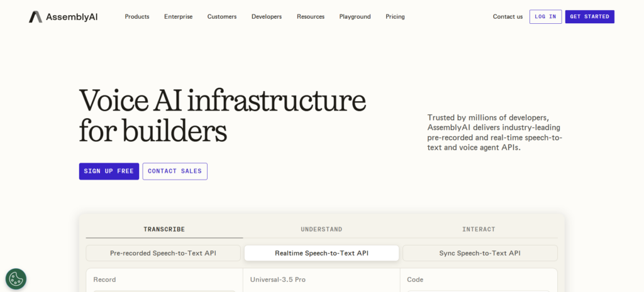Click the CONTACT SALES button
This screenshot has width=644, height=292.
[175, 171]
